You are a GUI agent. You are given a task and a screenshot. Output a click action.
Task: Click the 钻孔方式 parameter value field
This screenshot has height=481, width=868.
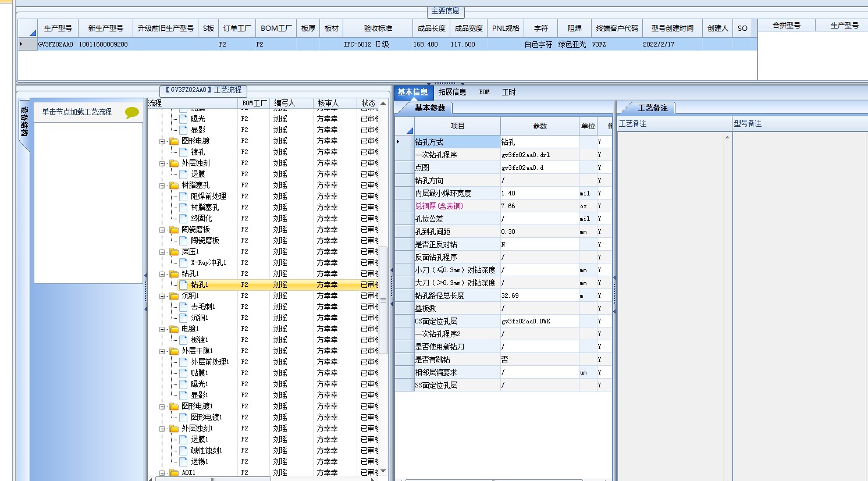pyautogui.click(x=539, y=142)
